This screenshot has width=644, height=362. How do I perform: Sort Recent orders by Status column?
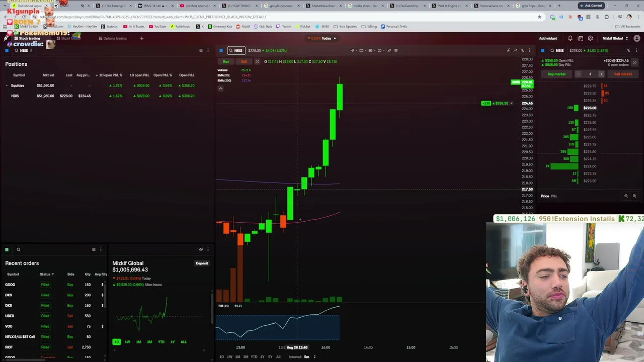click(47, 275)
